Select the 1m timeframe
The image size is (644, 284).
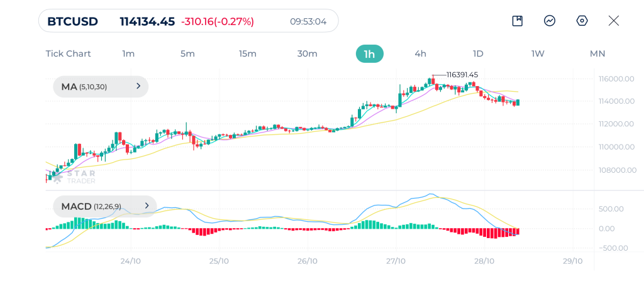[x=128, y=53]
